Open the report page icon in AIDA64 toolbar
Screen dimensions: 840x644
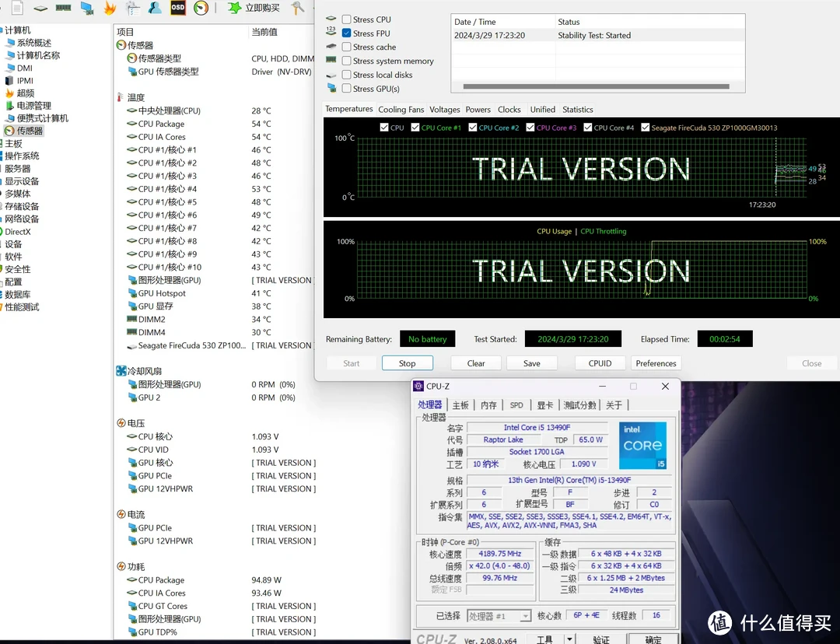[18, 8]
